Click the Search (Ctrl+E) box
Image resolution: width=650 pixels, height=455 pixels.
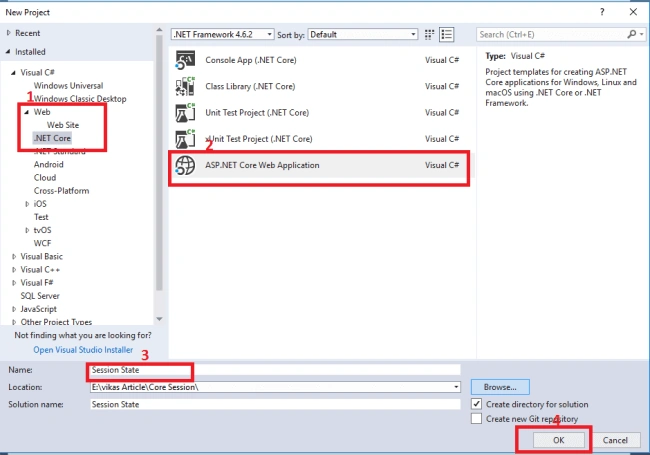[x=561, y=34]
